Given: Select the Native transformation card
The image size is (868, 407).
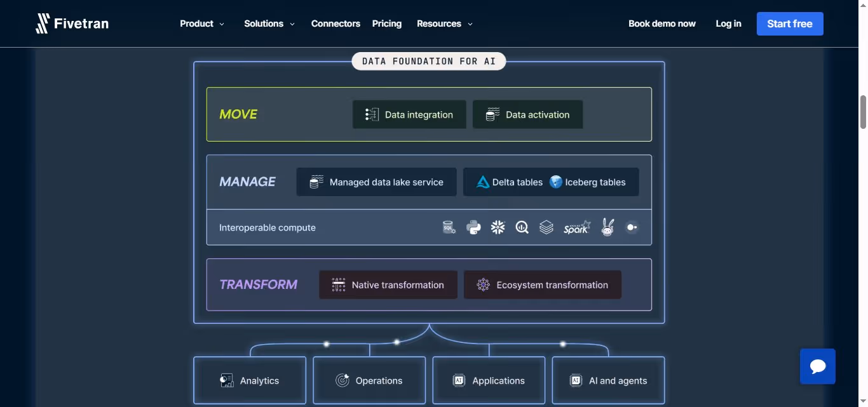Looking at the screenshot, I should [x=388, y=284].
